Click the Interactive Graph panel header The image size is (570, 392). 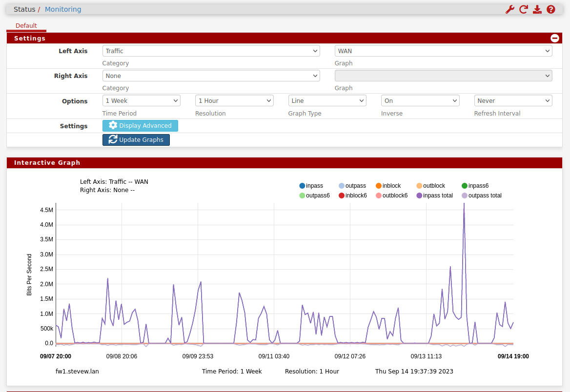pos(285,163)
